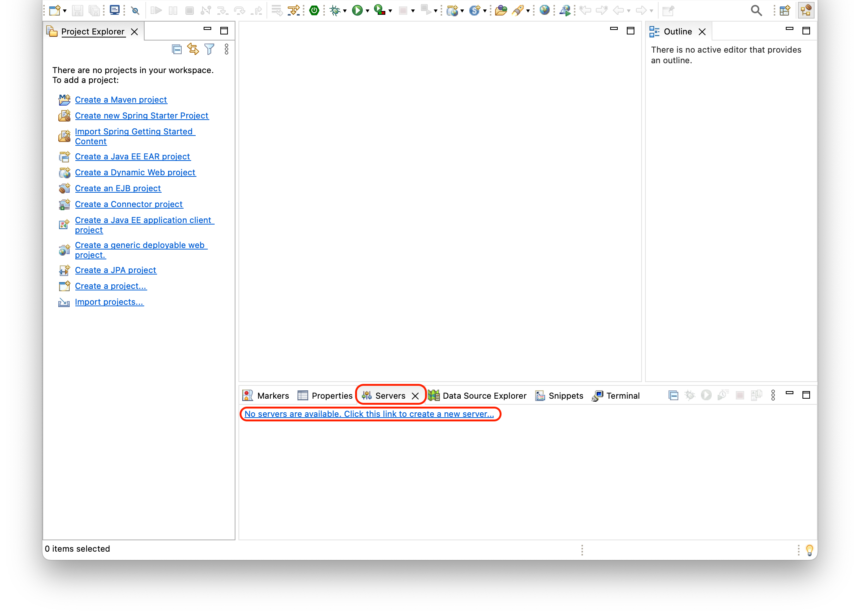This screenshot has height=616, width=860.
Task: Click 'Create new Spring Starter Project' link
Action: 142,116
